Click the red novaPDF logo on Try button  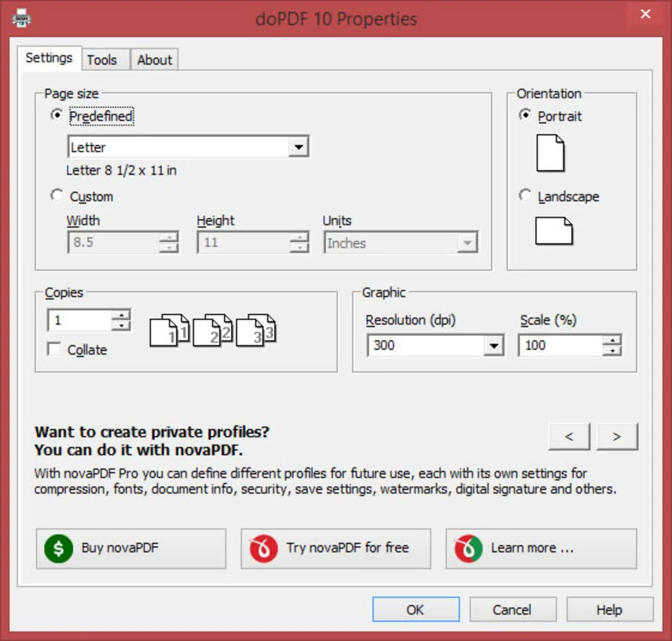(x=264, y=549)
